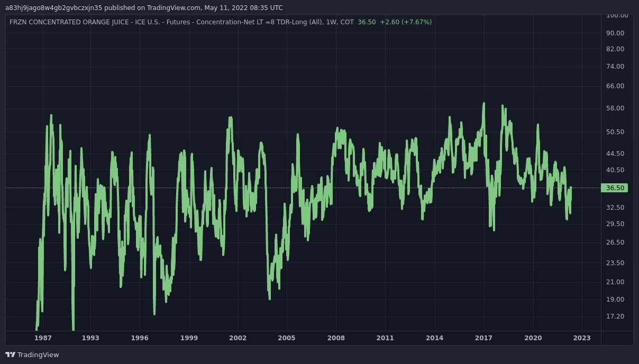Click the 82.00 price scale label
Viewport: 639px width, 364px height.
(615, 49)
